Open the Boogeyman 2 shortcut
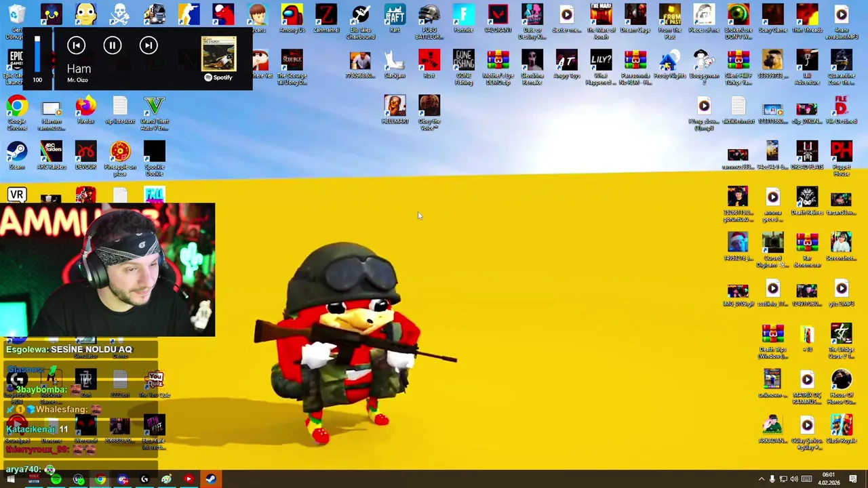 [x=704, y=66]
